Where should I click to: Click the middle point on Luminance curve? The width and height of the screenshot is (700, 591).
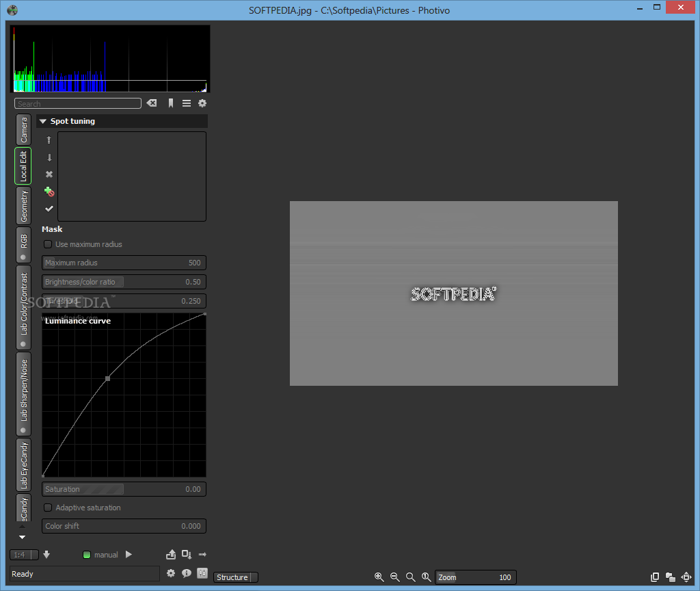click(x=107, y=378)
